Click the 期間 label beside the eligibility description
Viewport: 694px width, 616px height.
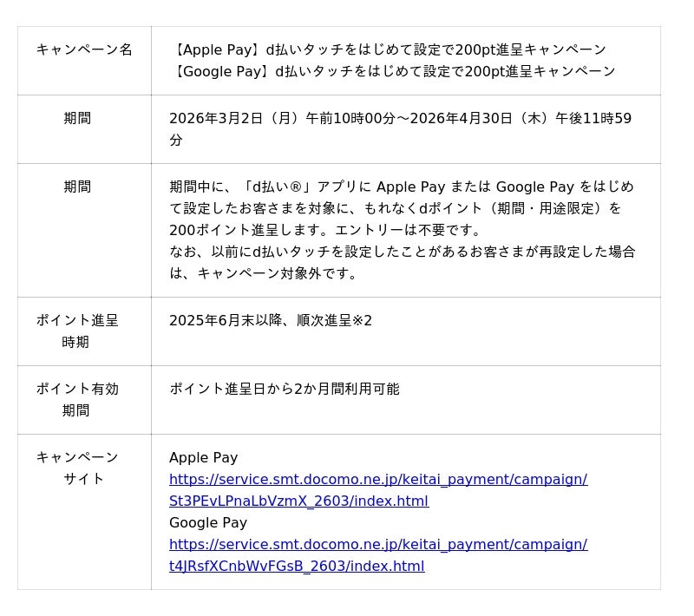(x=77, y=187)
